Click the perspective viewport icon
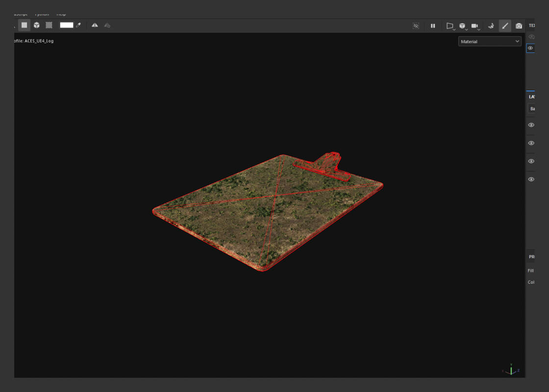 450,25
